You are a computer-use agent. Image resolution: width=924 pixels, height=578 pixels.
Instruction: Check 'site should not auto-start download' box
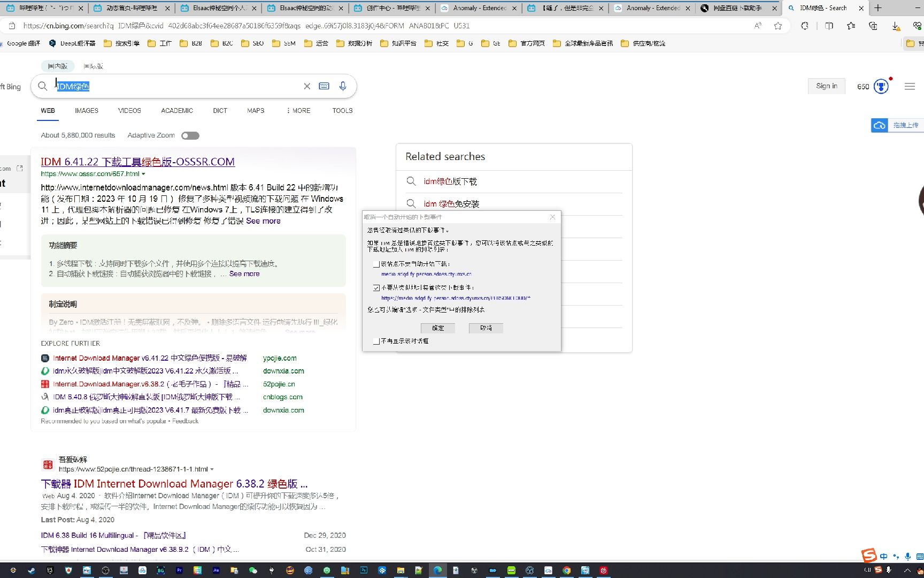point(376,264)
